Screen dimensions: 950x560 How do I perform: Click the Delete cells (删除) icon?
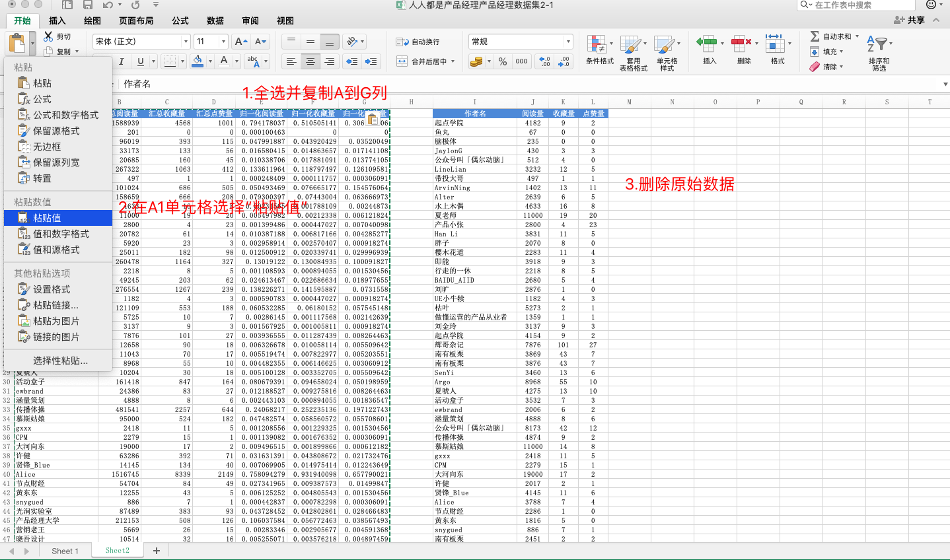click(742, 44)
